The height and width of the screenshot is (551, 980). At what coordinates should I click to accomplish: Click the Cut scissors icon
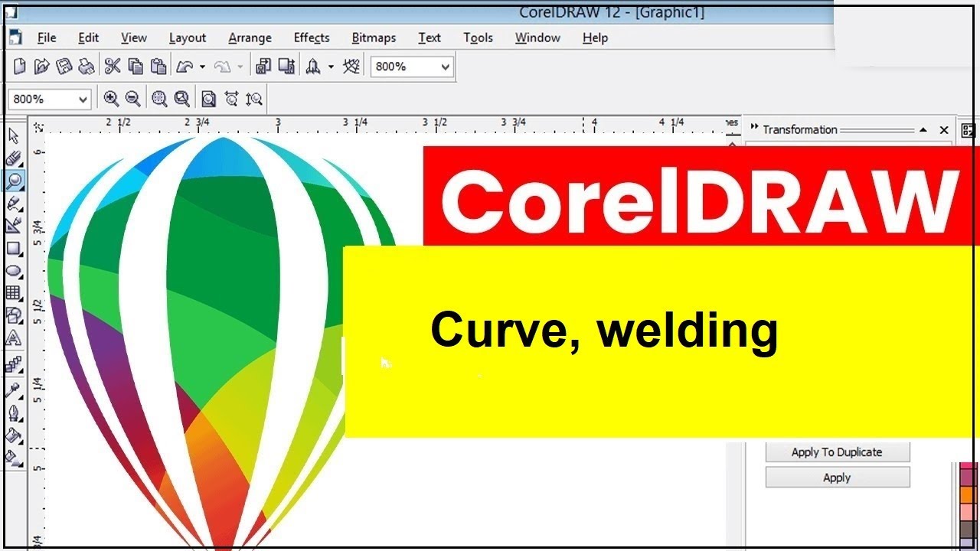[113, 67]
